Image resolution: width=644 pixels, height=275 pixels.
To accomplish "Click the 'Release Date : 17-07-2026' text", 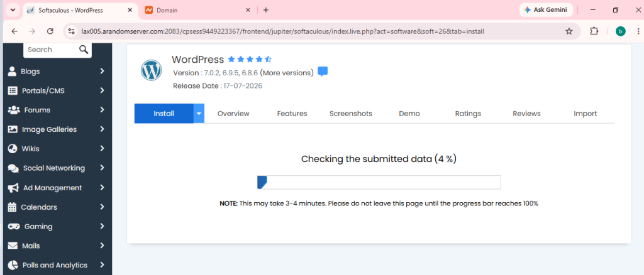I will tap(218, 86).
